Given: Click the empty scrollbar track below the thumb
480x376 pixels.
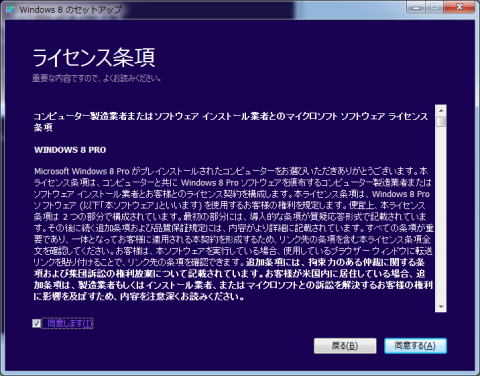Looking at the screenshot, I should [x=441, y=214].
